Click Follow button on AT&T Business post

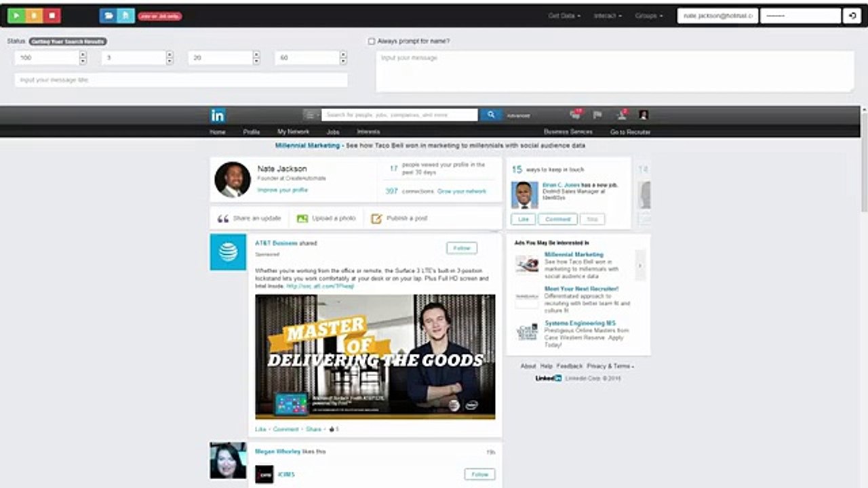(462, 248)
